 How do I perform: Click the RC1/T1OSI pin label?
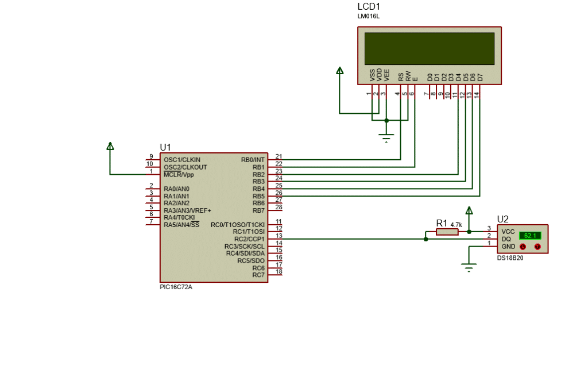point(249,232)
